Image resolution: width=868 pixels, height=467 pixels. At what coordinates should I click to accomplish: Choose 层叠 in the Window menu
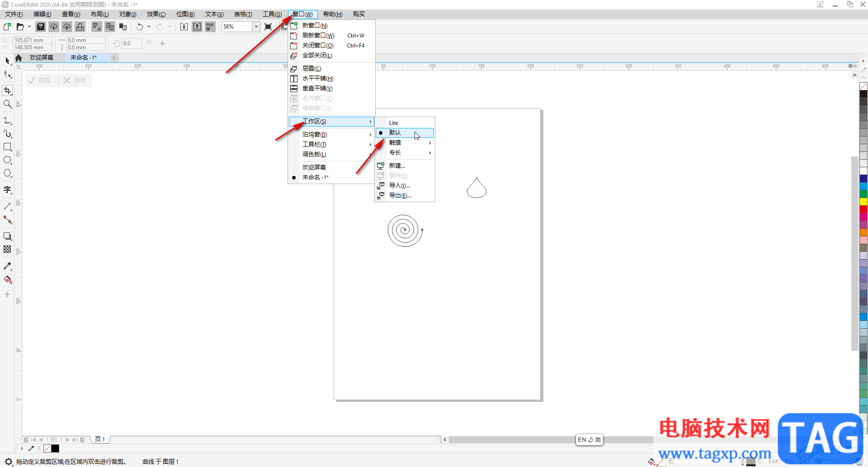[x=331, y=68]
